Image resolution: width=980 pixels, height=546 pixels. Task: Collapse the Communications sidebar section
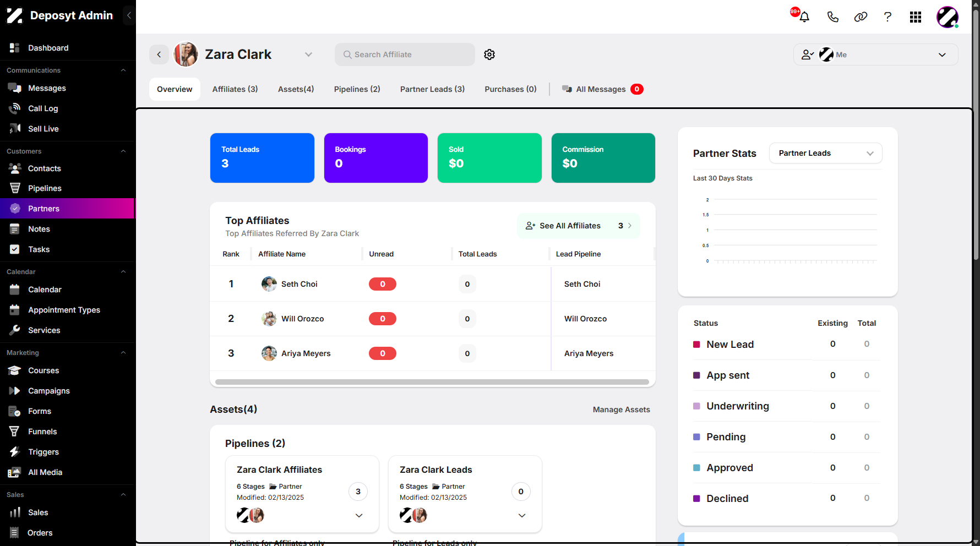pos(123,70)
